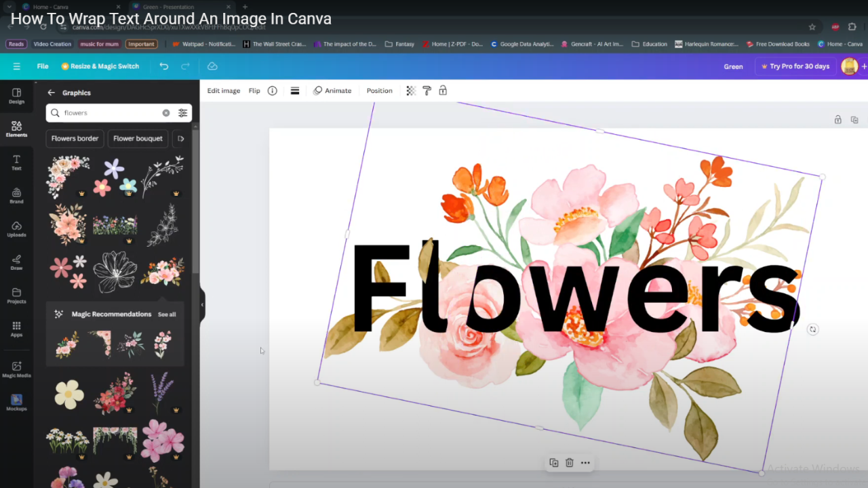Viewport: 868px width, 488px height.
Task: Open the Flip options
Action: [x=254, y=91]
